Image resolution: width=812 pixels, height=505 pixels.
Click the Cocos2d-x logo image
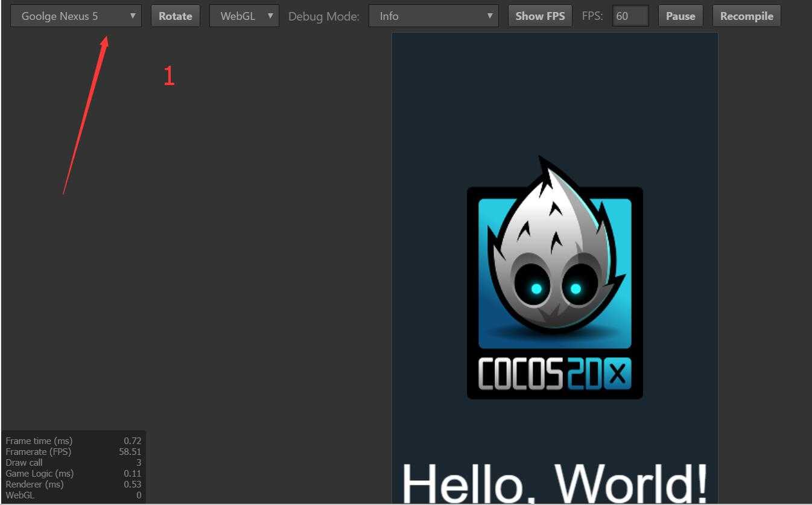(555, 278)
